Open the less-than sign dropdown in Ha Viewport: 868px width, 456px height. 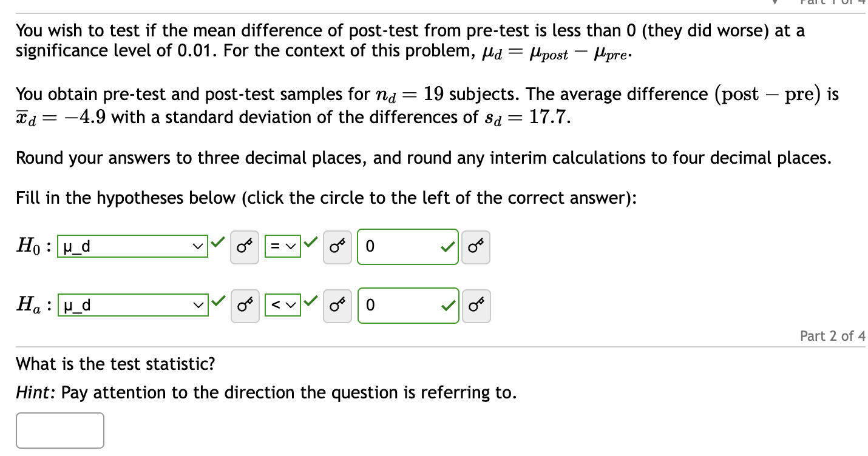click(x=283, y=306)
